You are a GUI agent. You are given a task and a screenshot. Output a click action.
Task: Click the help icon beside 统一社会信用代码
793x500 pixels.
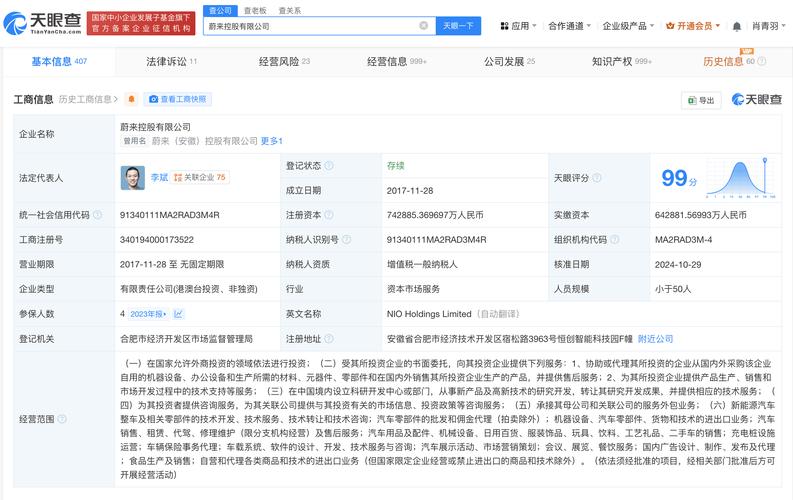(97, 215)
